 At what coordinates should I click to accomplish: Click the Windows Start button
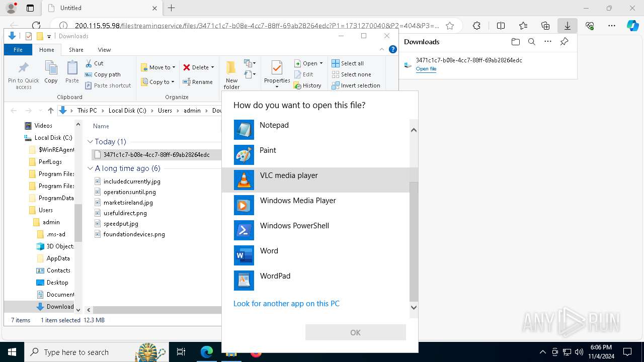12,352
